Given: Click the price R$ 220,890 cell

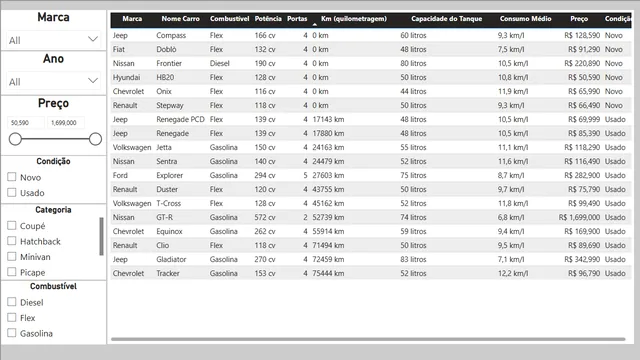Looking at the screenshot, I should 582,63.
